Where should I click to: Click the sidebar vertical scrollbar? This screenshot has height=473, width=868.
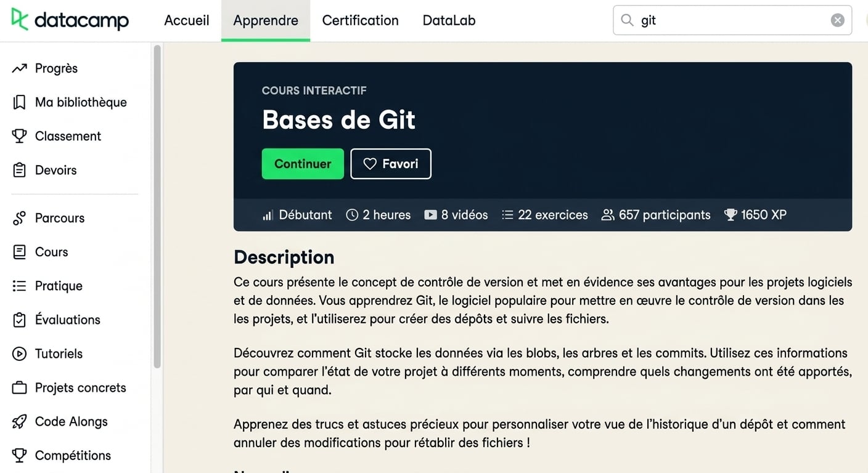click(157, 206)
